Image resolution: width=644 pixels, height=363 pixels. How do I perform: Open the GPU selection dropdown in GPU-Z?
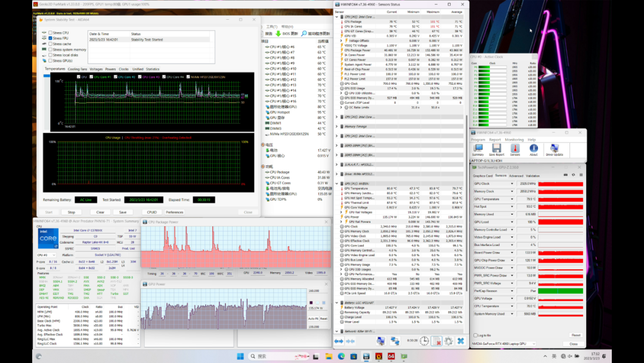[503, 344]
